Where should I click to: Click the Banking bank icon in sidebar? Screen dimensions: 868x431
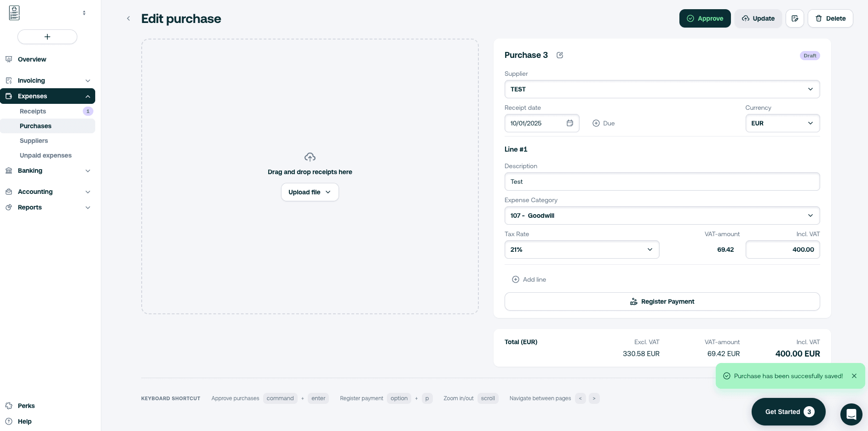tap(9, 170)
